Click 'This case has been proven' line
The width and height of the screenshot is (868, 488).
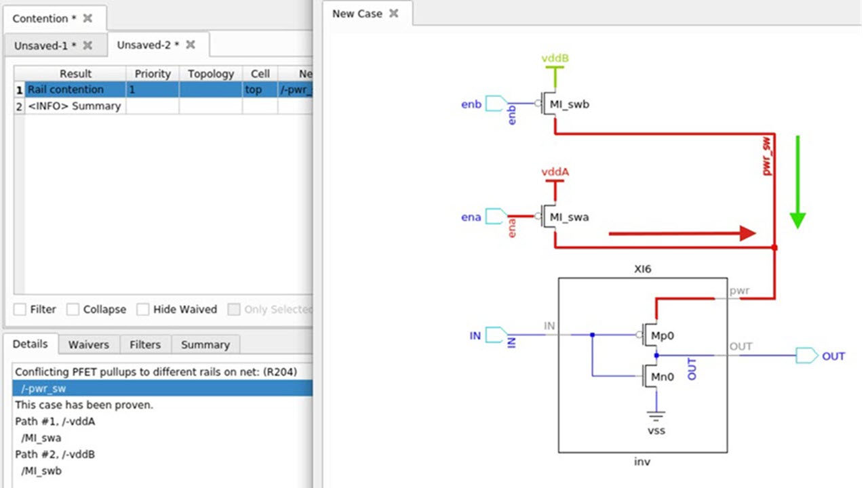(x=84, y=405)
